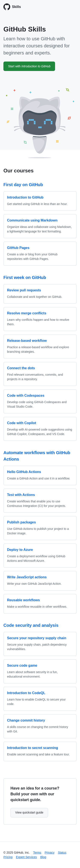Screen dimensions: 80x868
Task: Click 'Create a GitHub Action and use it' description
Action: pos(38,478)
